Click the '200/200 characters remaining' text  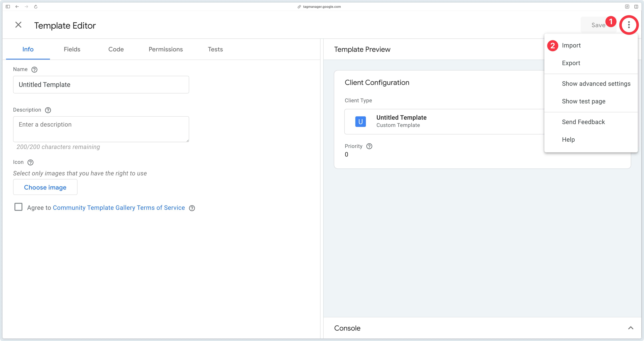point(58,147)
